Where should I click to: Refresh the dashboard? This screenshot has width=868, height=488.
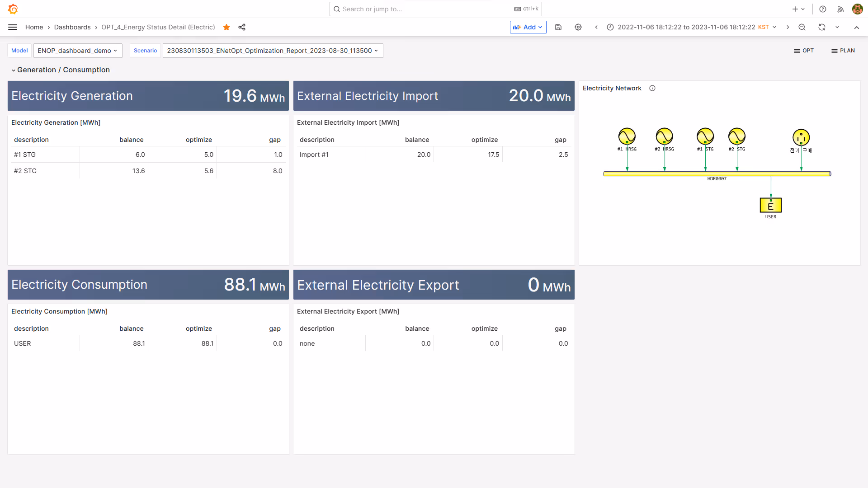(822, 27)
